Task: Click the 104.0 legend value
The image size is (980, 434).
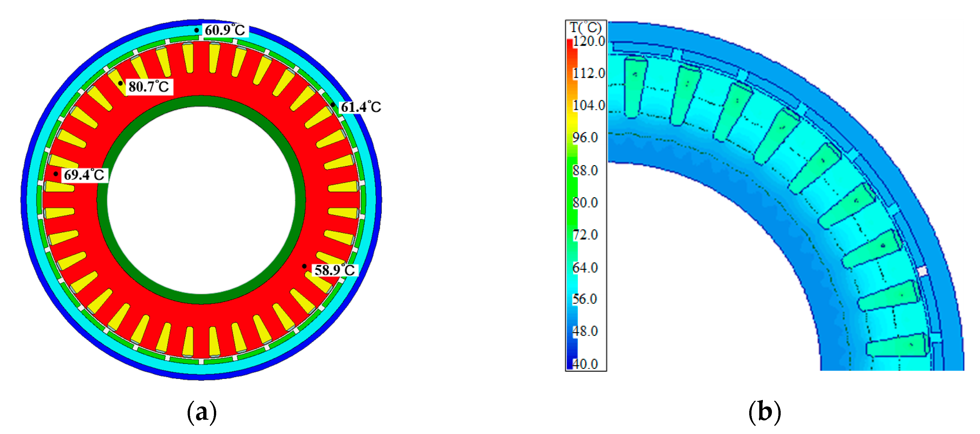Action: click(x=589, y=105)
